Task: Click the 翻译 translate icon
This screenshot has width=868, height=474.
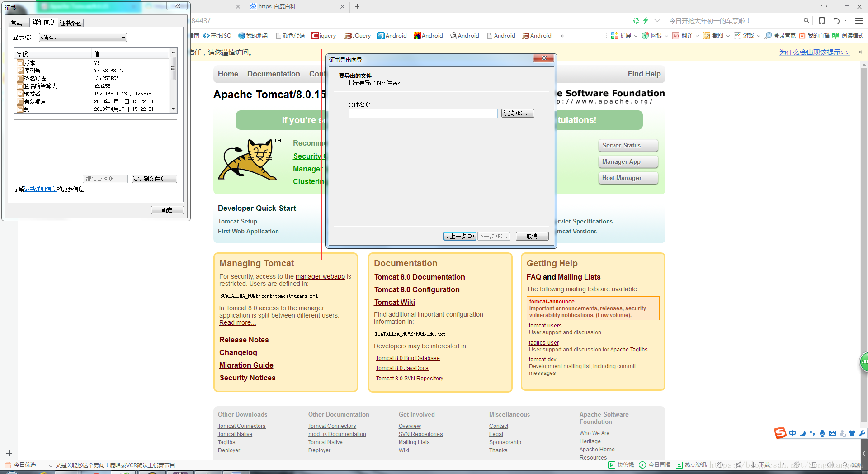Action: [676, 36]
